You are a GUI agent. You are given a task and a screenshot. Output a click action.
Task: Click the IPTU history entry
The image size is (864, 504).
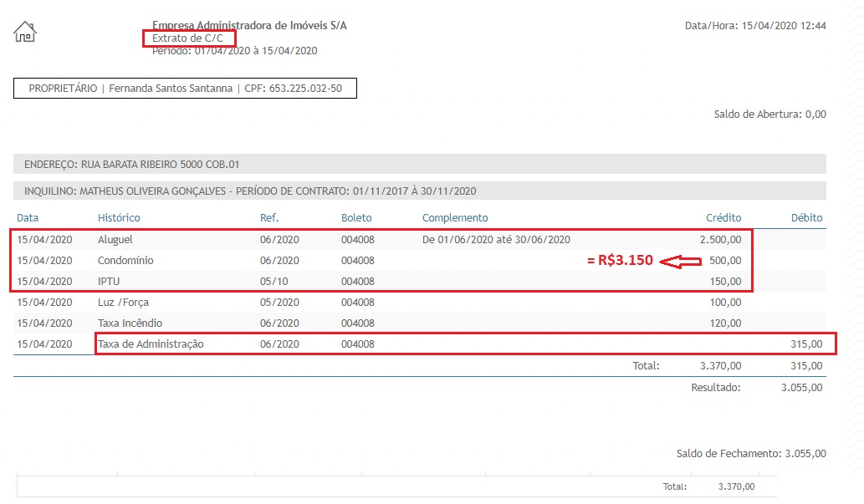click(x=110, y=282)
